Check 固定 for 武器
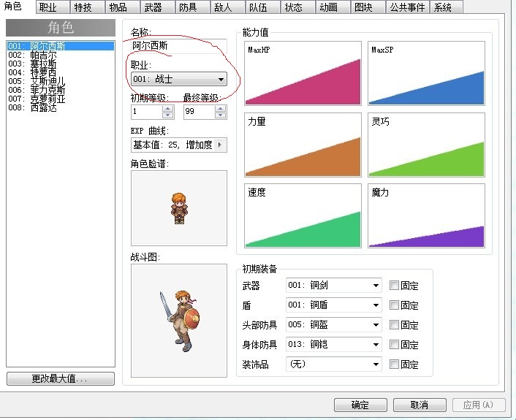 tap(394, 285)
